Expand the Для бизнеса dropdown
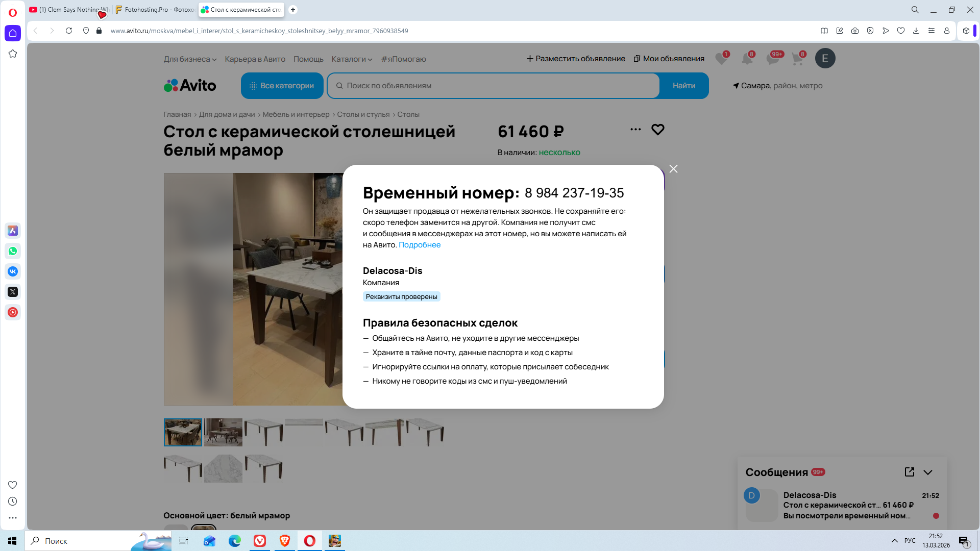 190,59
